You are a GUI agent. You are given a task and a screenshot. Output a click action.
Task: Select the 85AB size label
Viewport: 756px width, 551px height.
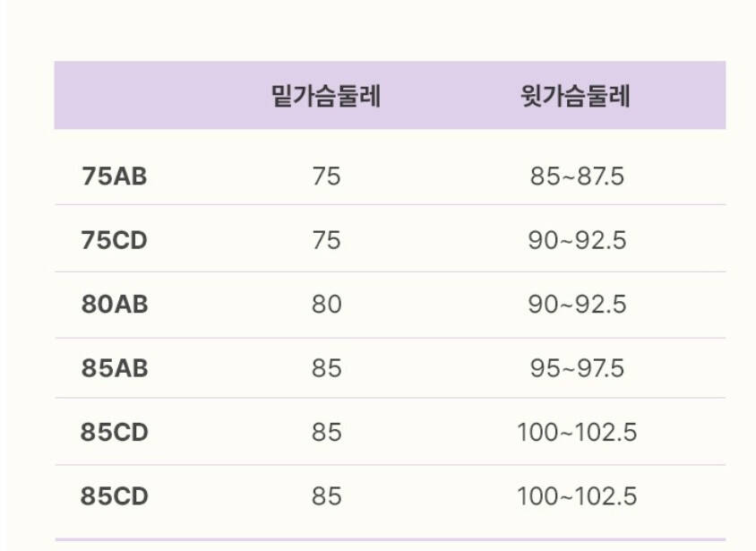[x=115, y=368]
